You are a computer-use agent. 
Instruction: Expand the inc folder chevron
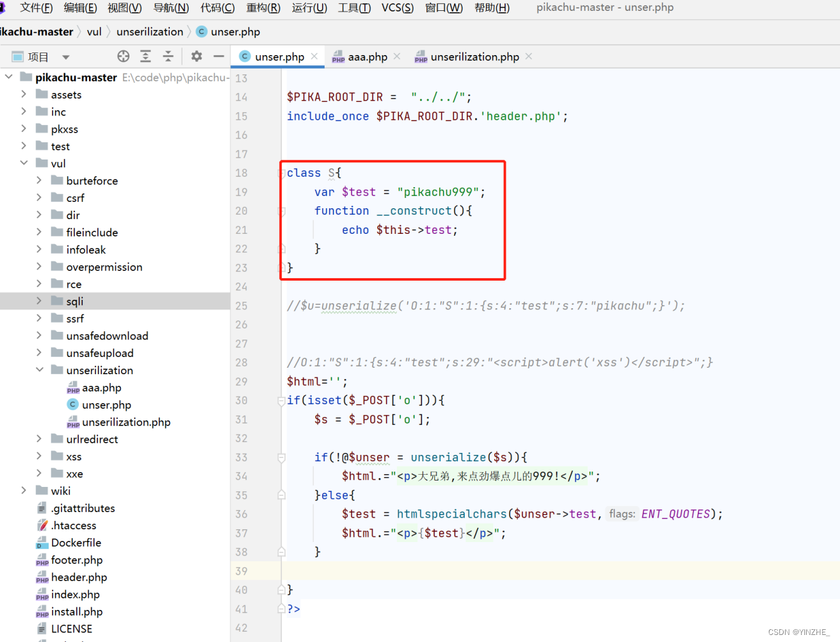click(x=24, y=111)
